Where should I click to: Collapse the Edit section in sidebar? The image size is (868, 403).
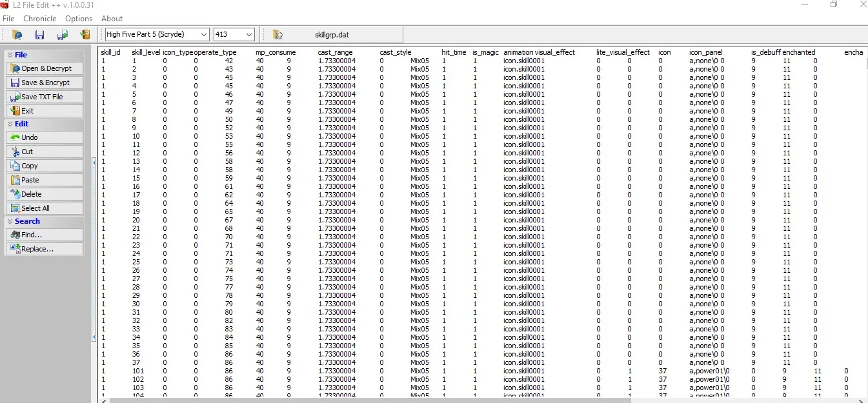pyautogui.click(x=45, y=124)
